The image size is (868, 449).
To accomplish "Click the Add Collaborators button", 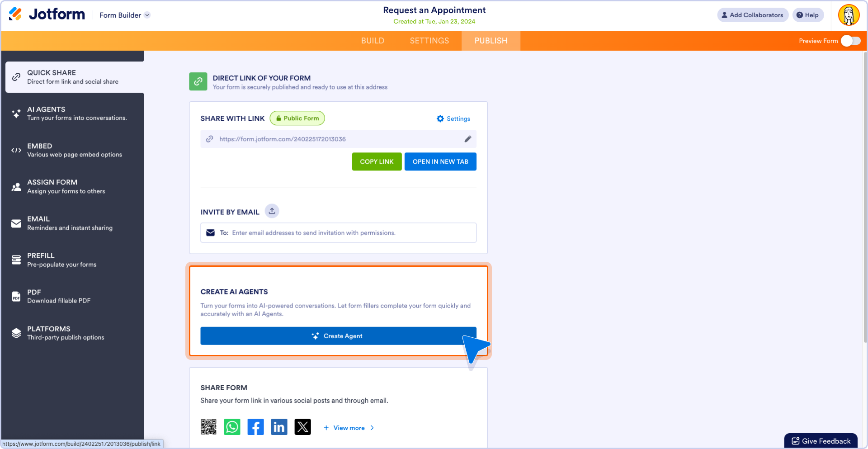I will (753, 15).
